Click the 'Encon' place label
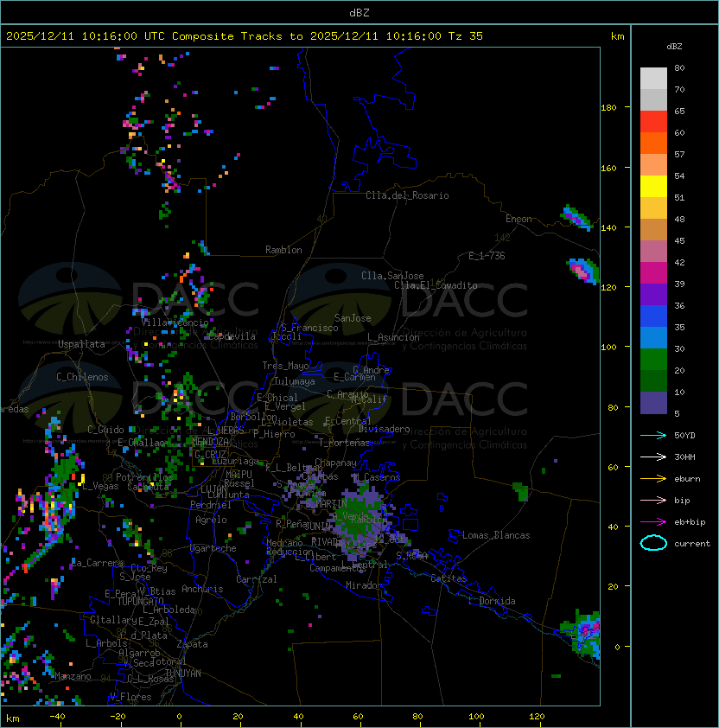719x728 pixels. click(x=519, y=219)
